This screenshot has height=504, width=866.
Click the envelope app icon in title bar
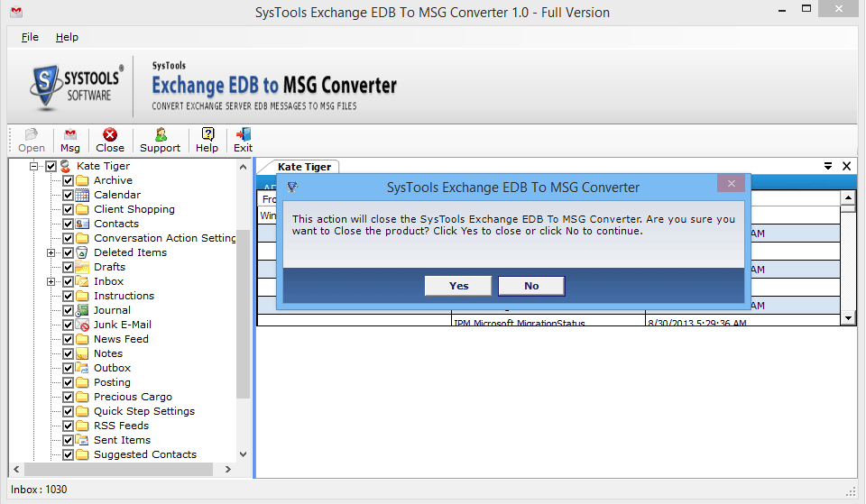[16, 11]
